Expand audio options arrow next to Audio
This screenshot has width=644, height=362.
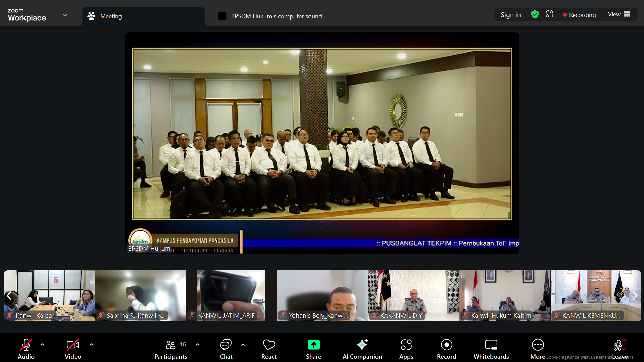coord(42,345)
